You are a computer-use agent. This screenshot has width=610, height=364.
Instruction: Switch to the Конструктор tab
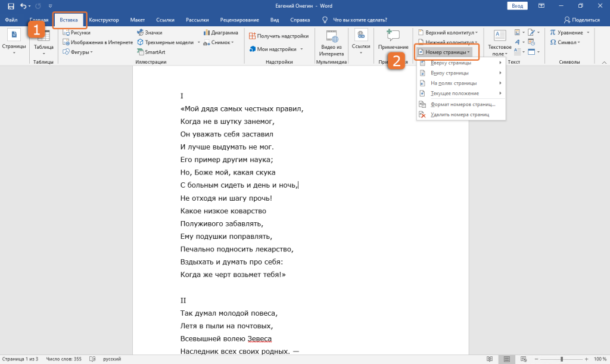coord(104,20)
